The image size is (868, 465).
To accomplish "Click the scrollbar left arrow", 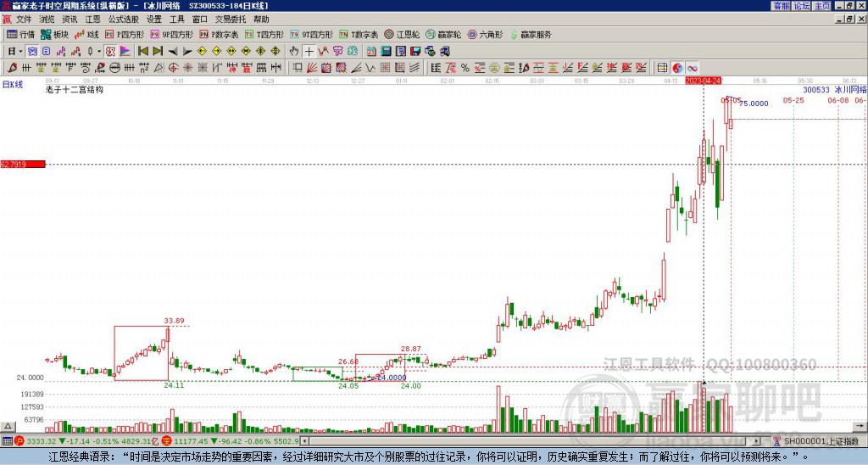I will 304,441.
